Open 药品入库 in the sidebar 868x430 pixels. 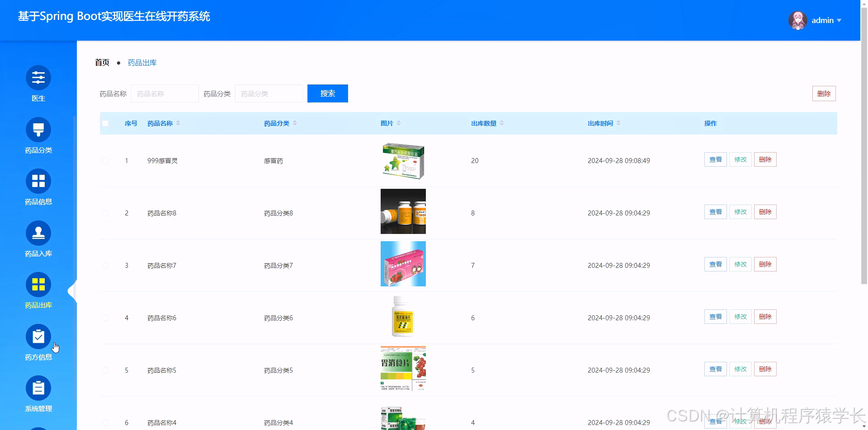38,238
